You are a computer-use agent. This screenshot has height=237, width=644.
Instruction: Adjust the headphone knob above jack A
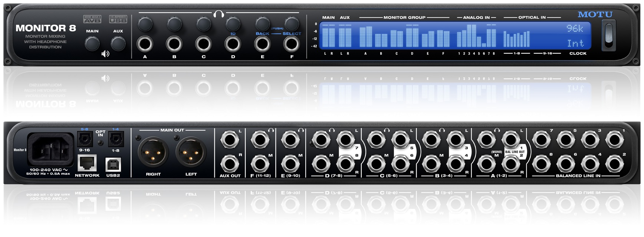click(x=145, y=23)
